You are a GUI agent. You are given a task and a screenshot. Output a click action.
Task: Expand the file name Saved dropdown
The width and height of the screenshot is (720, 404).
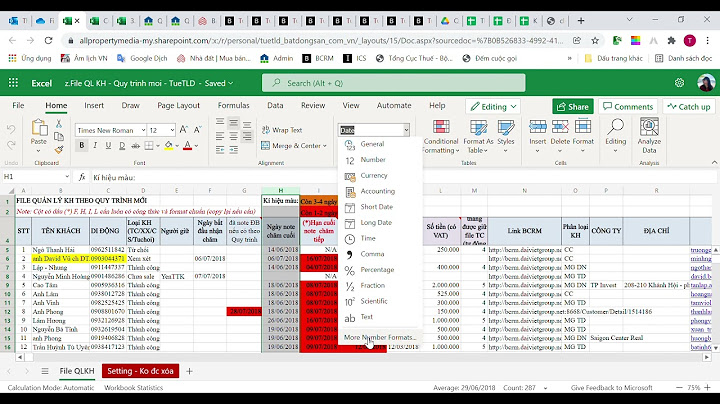click(231, 83)
